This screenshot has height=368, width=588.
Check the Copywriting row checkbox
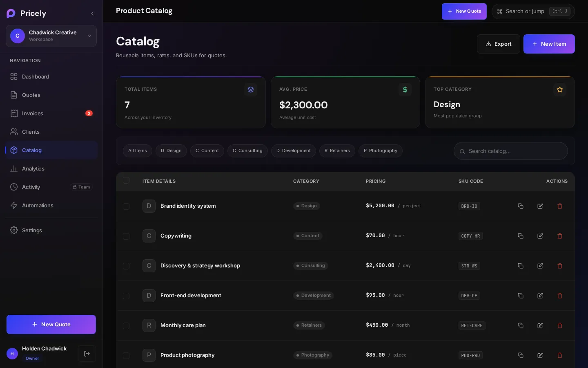pyautogui.click(x=126, y=236)
